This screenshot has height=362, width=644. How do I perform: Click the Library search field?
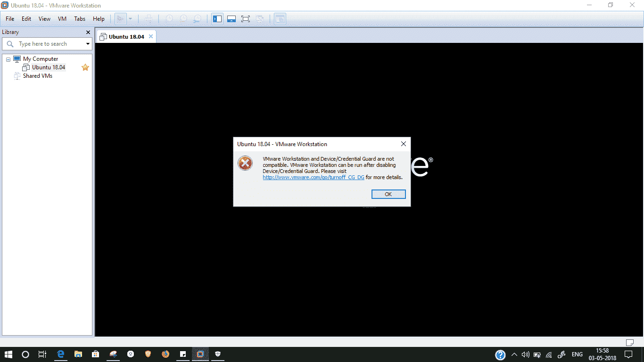[47, 44]
